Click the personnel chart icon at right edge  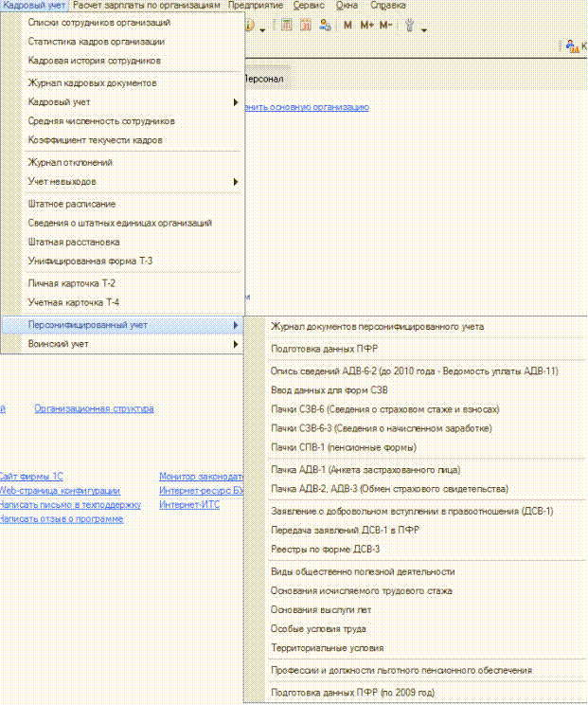pyautogui.click(x=572, y=46)
